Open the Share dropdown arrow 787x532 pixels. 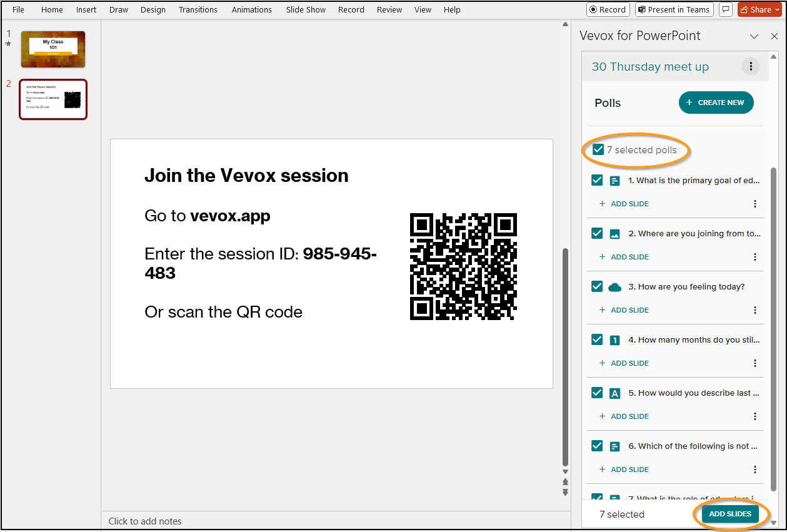(x=777, y=9)
